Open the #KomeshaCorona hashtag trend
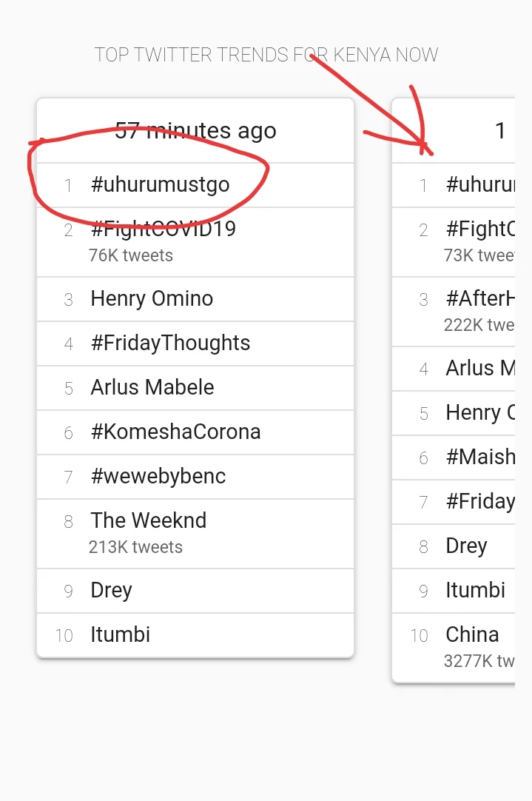Viewport: 532px width, 801px height. (x=175, y=432)
